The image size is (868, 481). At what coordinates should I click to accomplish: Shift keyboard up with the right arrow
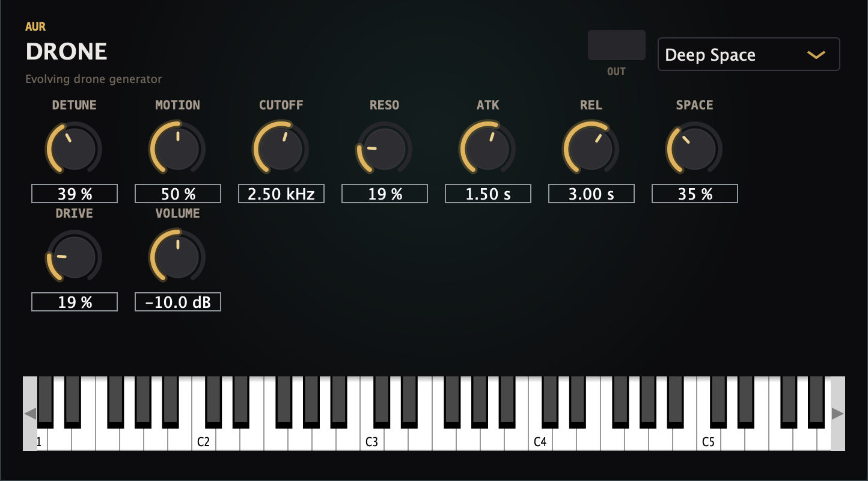(838, 414)
